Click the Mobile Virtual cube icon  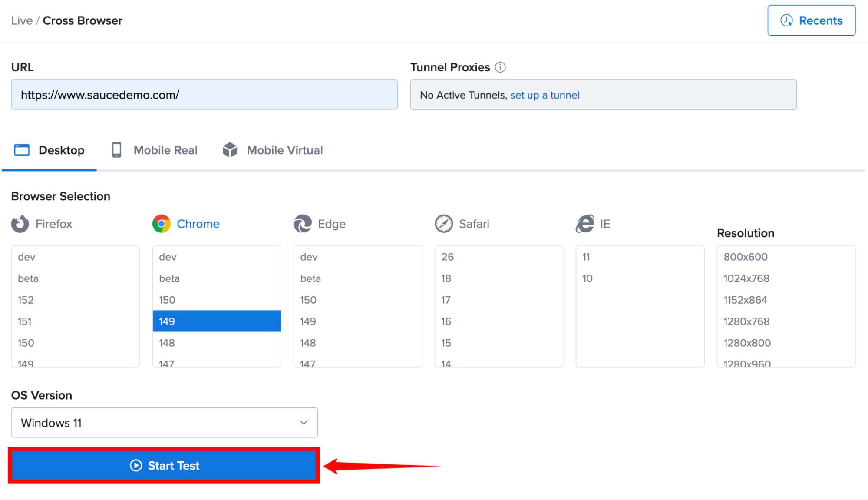tap(230, 150)
